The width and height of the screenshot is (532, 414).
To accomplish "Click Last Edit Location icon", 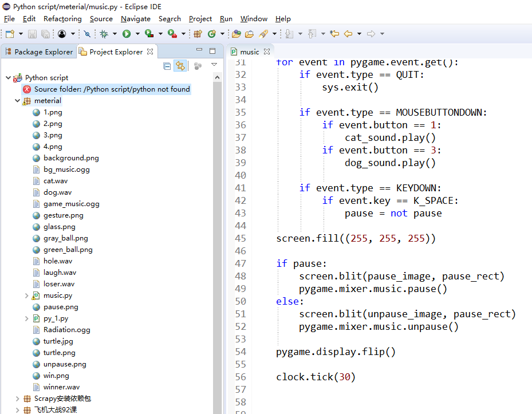I will (x=334, y=34).
